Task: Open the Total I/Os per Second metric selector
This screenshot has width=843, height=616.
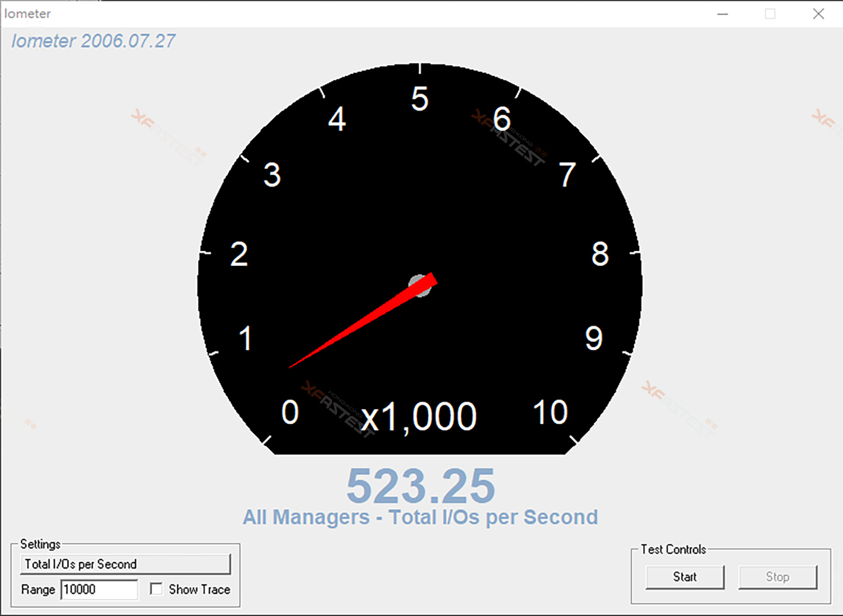Action: pyautogui.click(x=125, y=564)
